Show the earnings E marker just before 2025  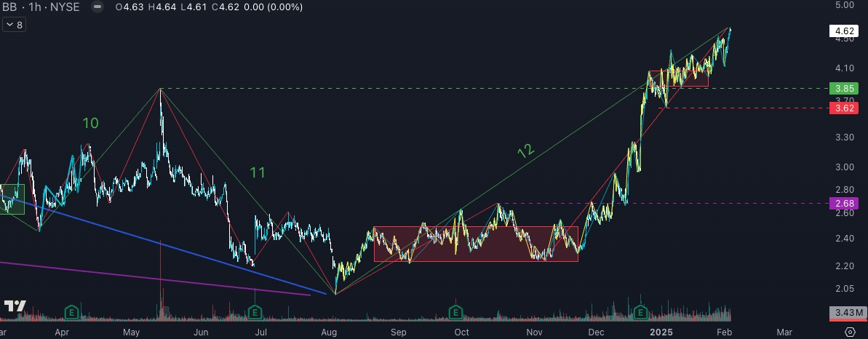[x=640, y=313]
